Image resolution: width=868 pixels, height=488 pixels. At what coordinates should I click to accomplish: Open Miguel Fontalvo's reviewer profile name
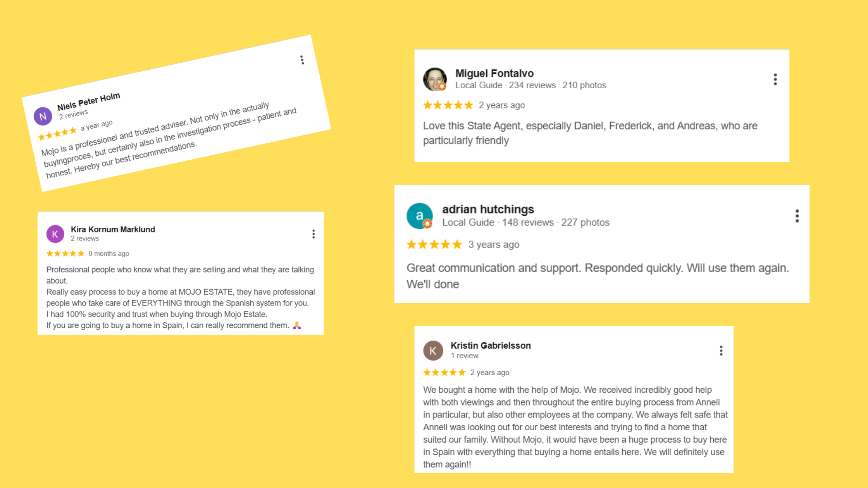click(x=494, y=73)
